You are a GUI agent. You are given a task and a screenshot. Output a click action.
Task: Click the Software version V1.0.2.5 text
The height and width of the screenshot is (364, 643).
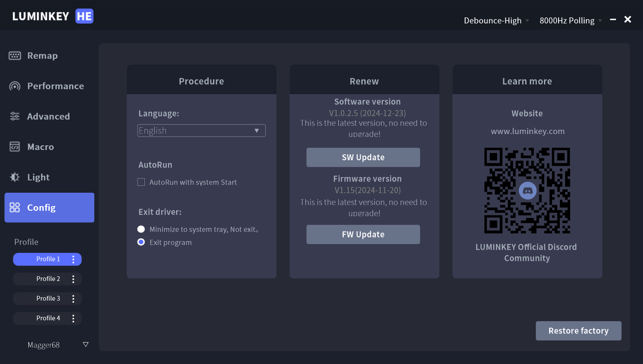pyautogui.click(x=368, y=113)
